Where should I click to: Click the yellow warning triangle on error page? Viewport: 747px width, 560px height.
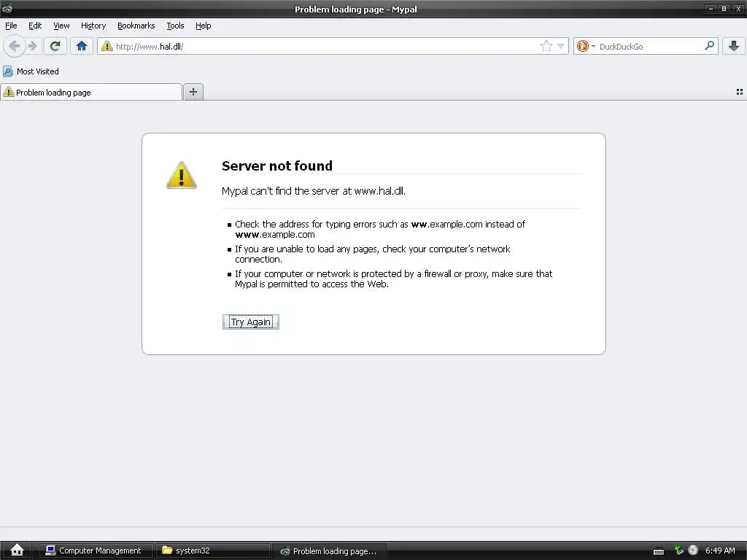click(182, 175)
